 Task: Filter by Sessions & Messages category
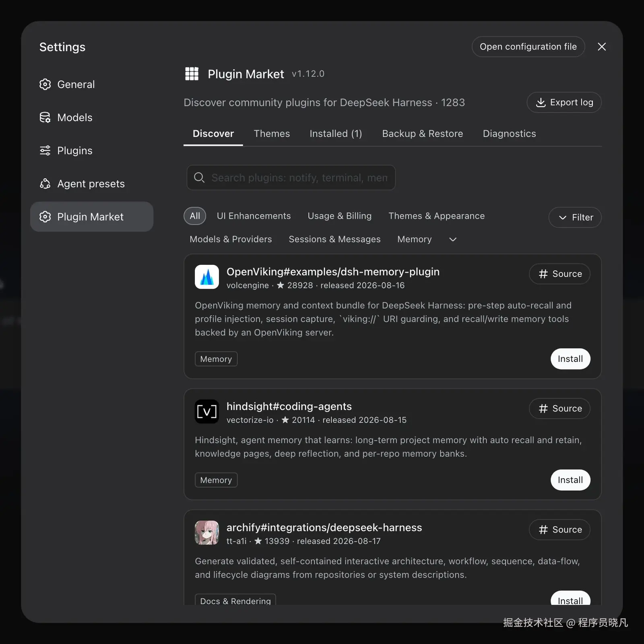(334, 239)
